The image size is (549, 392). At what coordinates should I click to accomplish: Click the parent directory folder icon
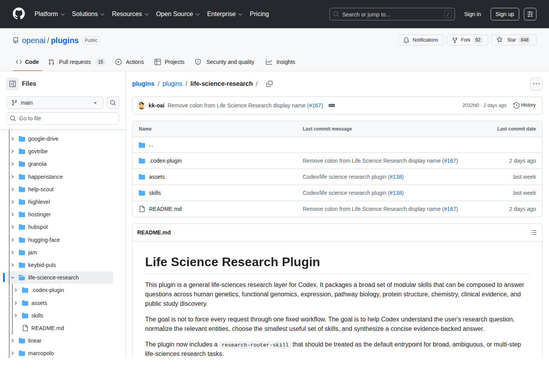point(142,145)
